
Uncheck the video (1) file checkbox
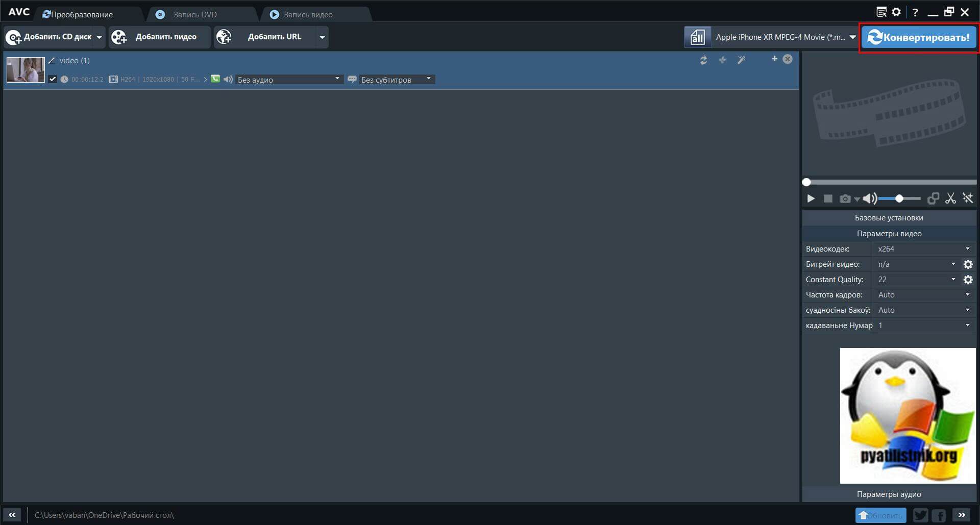(53, 79)
